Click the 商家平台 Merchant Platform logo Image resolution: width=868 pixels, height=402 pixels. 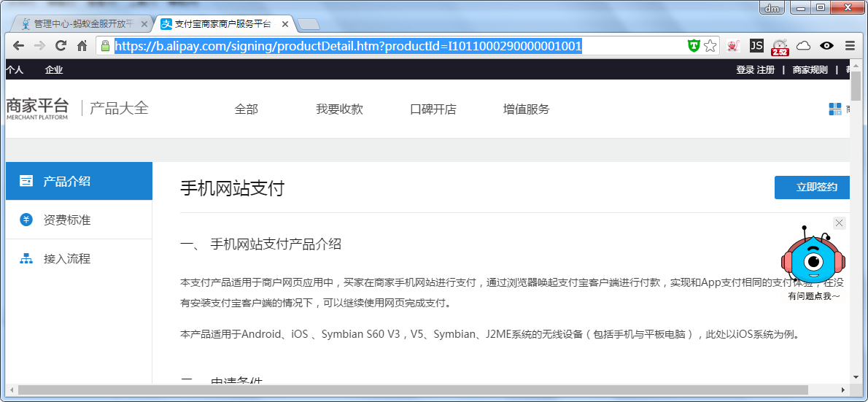point(37,108)
